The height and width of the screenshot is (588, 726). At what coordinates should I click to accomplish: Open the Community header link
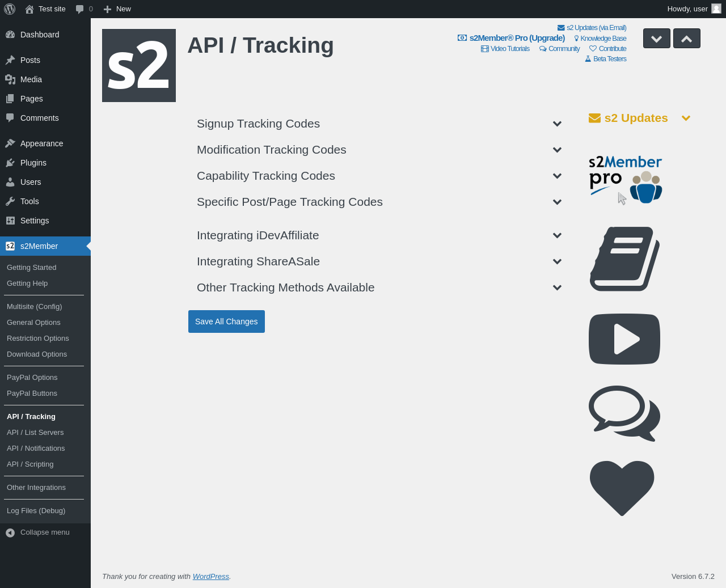(x=559, y=49)
